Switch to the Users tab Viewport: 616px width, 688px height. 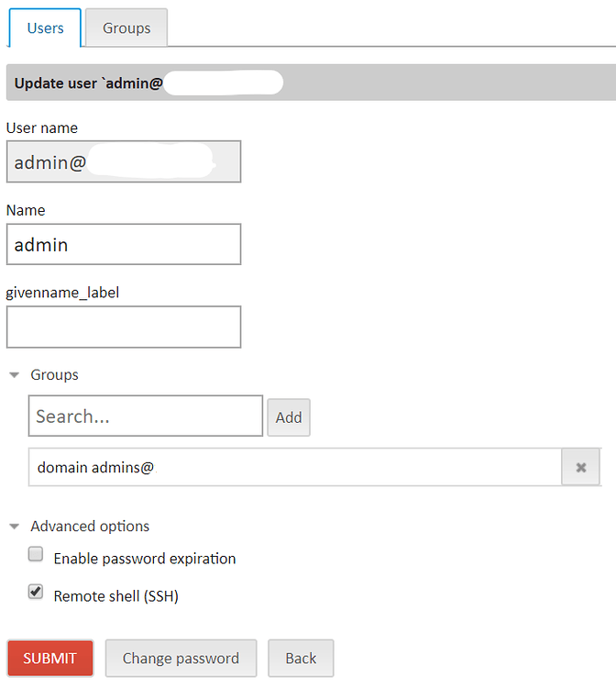tap(45, 28)
